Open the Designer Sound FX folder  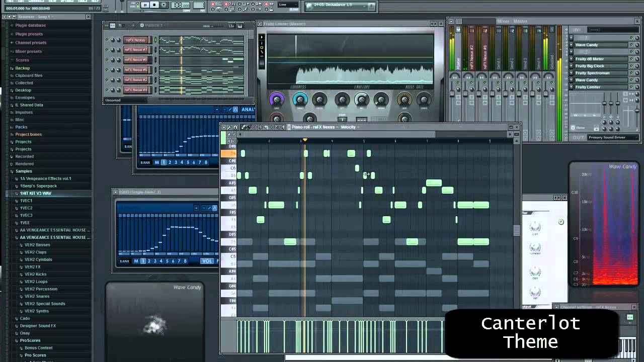38,326
